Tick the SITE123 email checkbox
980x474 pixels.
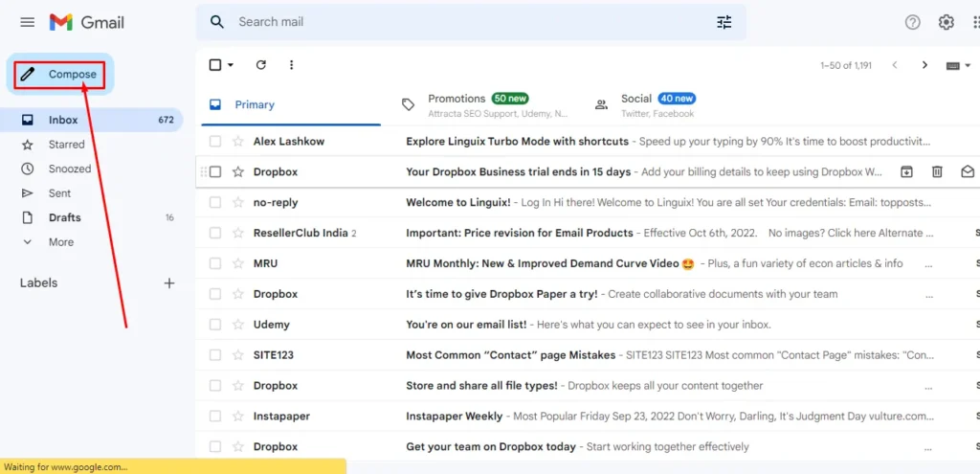(x=215, y=355)
